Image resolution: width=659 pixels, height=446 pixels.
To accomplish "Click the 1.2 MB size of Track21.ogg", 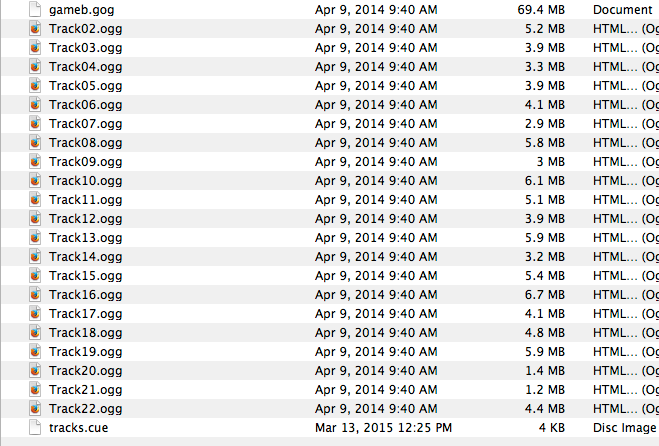I will pos(545,389).
